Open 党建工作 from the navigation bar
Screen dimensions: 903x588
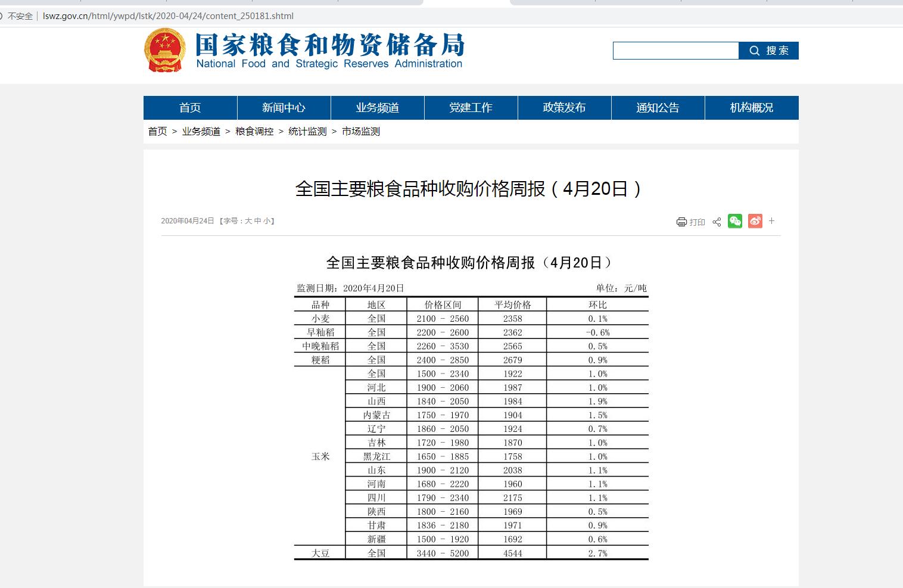click(471, 107)
